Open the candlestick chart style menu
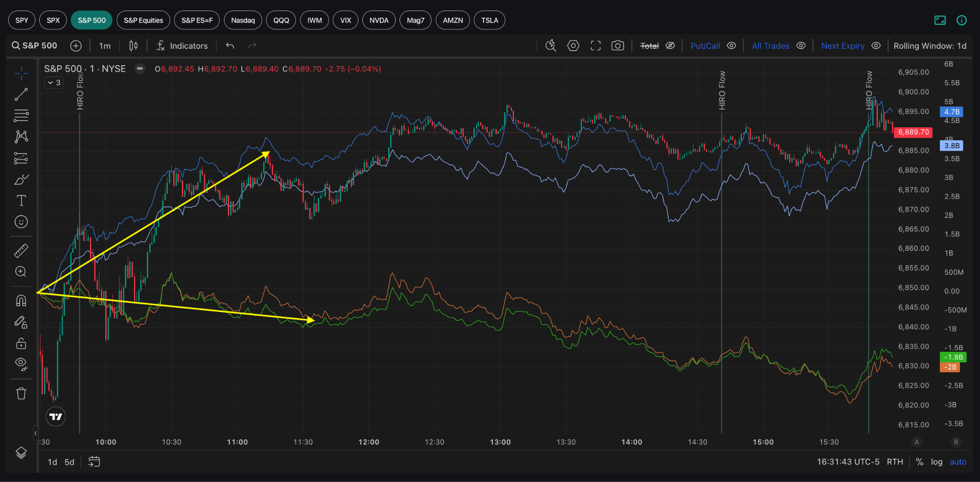This screenshot has height=482, width=980. (134, 46)
